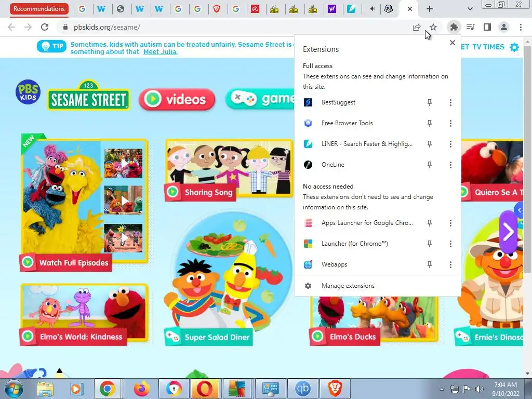532x399 pixels.
Task: Click the Free Browser Tools extension icon
Action: click(308, 123)
